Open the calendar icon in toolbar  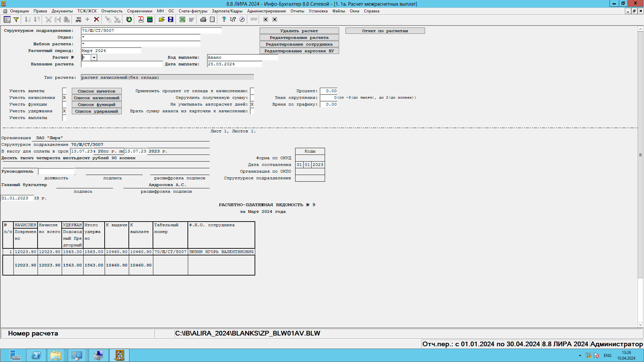(141, 19)
